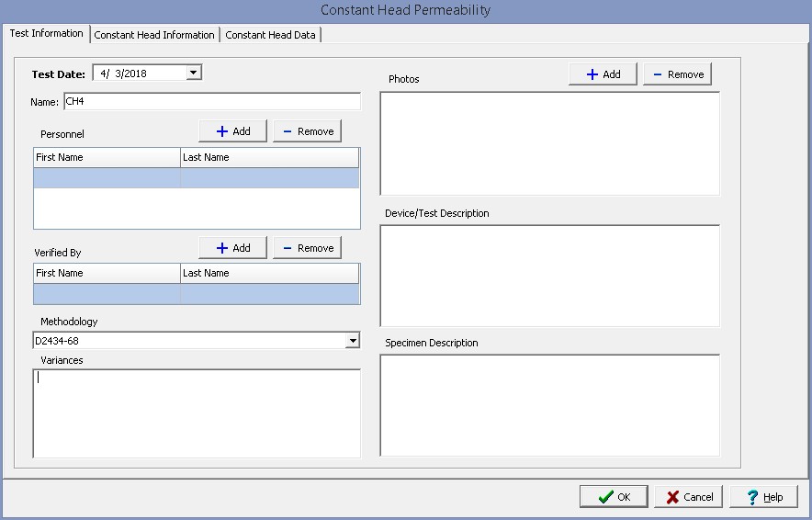Click in Specimen Description text box
The width and height of the screenshot is (812, 520).
tap(549, 405)
